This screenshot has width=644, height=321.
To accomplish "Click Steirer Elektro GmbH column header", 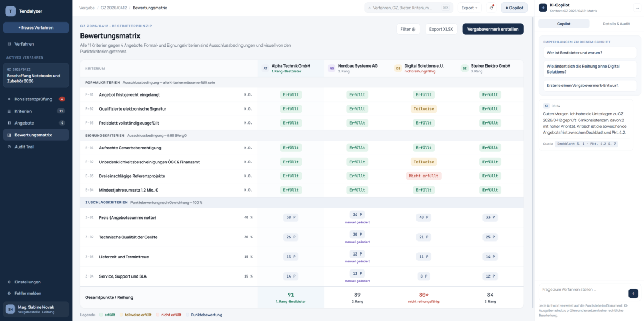I will (x=491, y=68).
